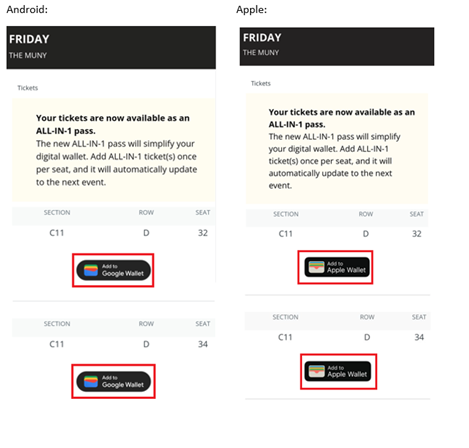Open the Tickets label in Android view
The image size is (469, 448).
coord(28,88)
